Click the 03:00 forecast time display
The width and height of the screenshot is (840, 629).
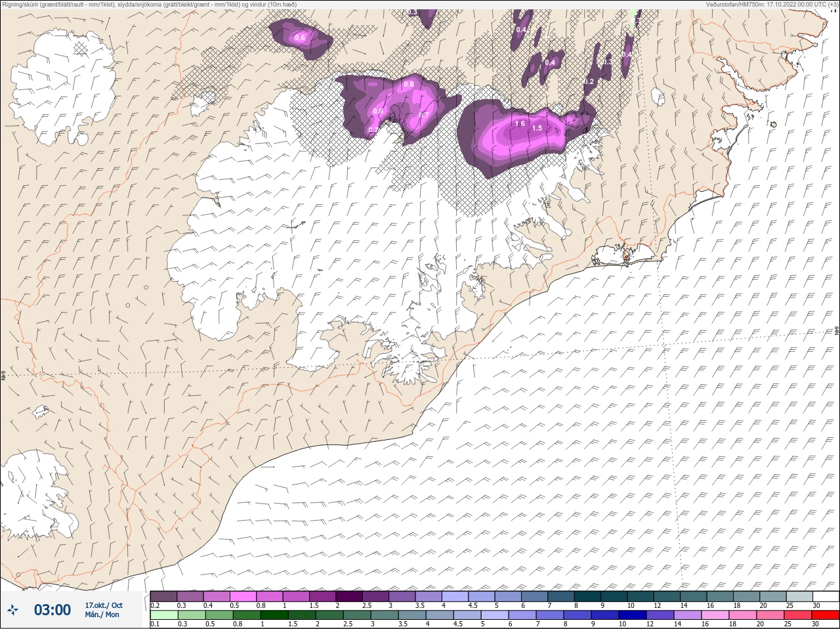coord(52,610)
